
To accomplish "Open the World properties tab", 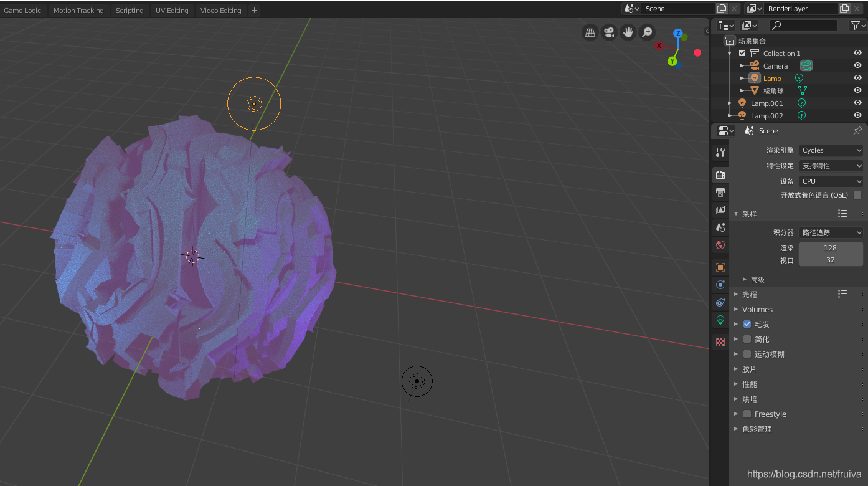I will (720, 245).
